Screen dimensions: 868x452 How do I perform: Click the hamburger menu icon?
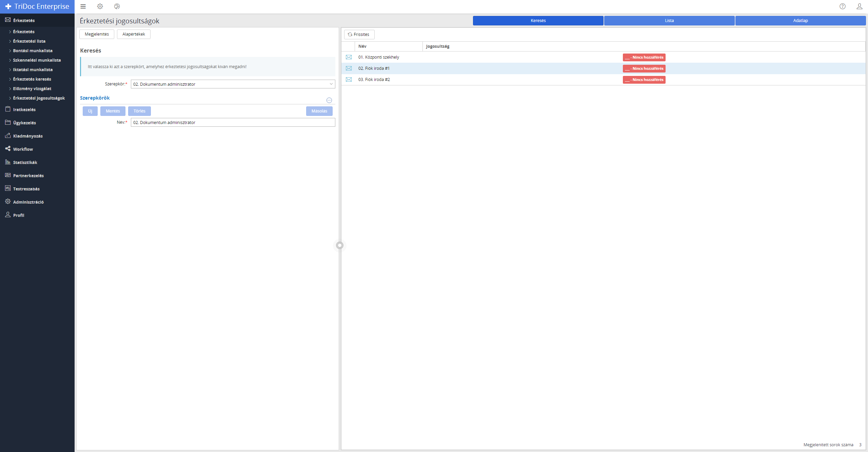[83, 6]
